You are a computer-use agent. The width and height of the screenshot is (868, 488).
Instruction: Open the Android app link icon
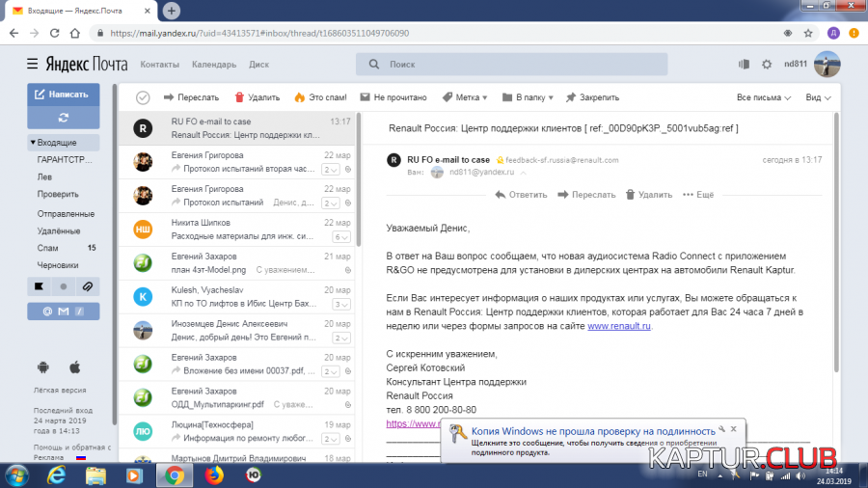point(42,366)
